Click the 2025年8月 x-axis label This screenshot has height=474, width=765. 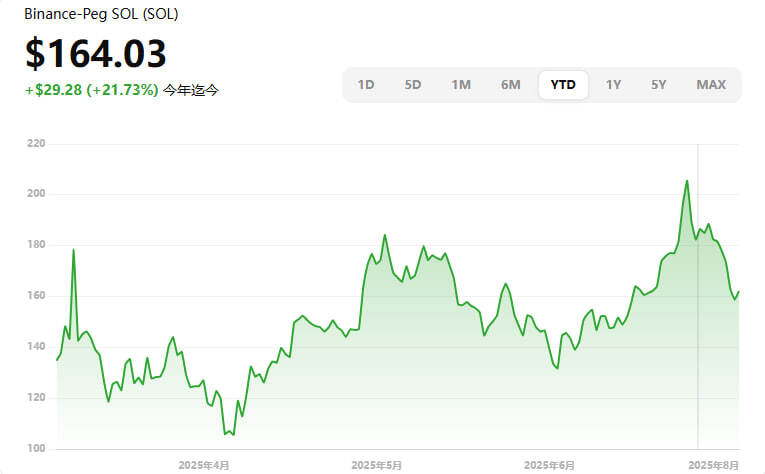point(713,465)
